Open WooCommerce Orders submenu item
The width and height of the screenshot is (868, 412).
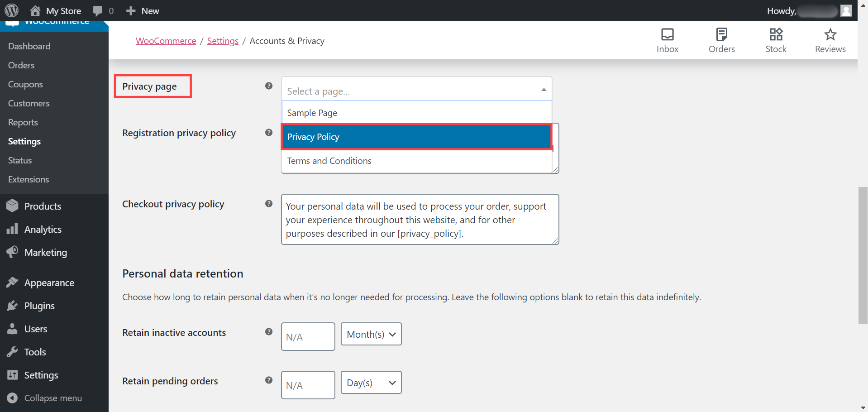[x=21, y=65]
